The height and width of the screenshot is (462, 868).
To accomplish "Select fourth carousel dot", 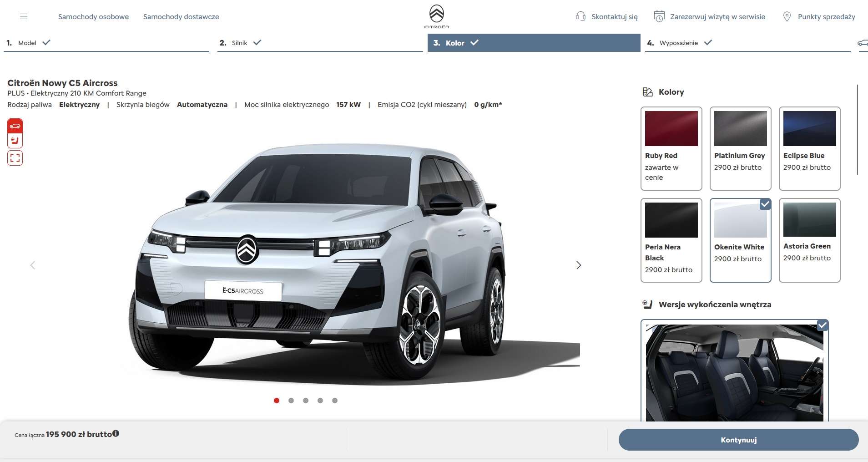I will click(x=320, y=401).
